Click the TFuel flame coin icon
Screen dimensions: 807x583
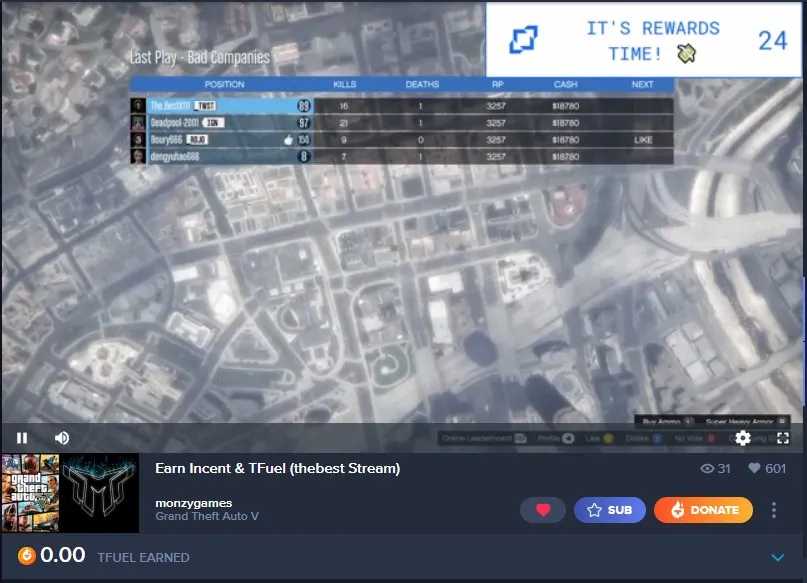coord(27,556)
